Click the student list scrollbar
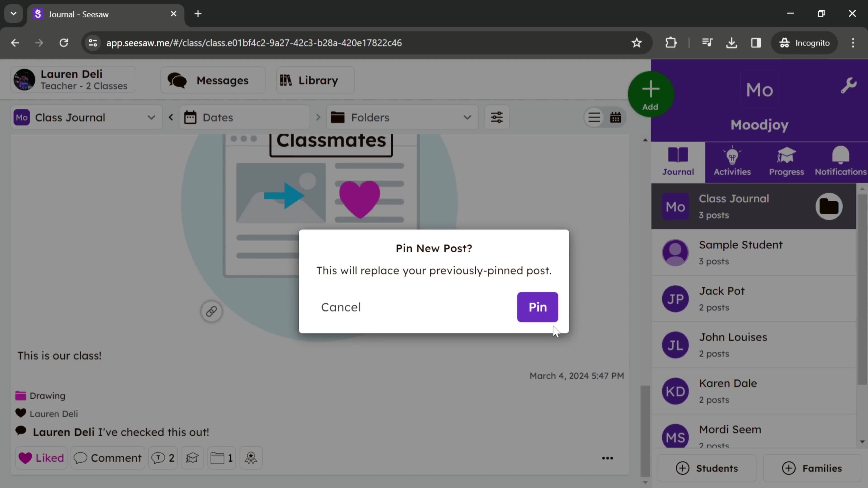Image resolution: width=868 pixels, height=488 pixels. pos(862,290)
